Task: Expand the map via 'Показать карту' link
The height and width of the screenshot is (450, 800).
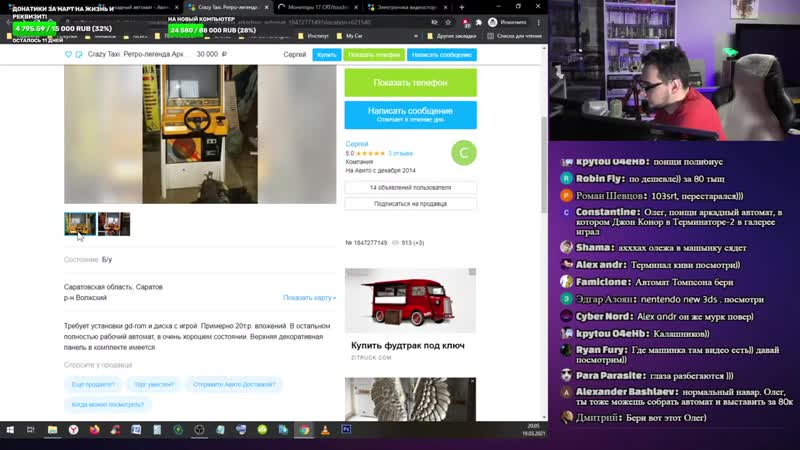Action: 309,297
